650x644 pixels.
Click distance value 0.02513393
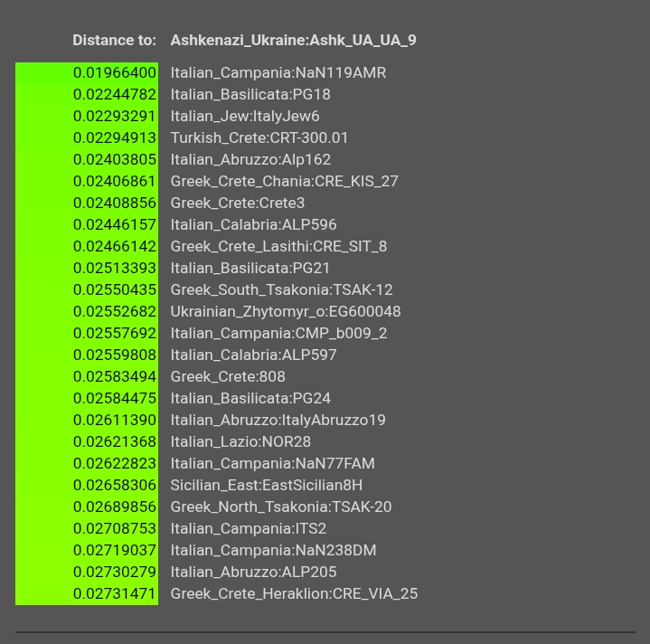pyautogui.click(x=115, y=268)
